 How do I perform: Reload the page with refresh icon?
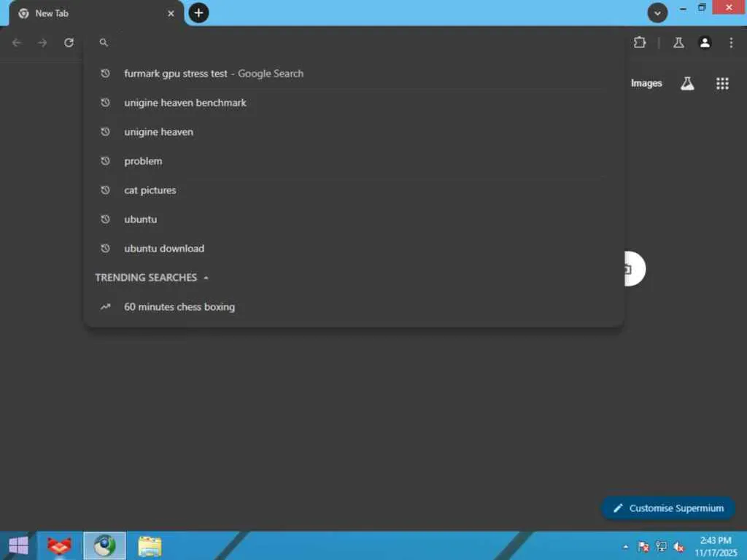click(69, 43)
